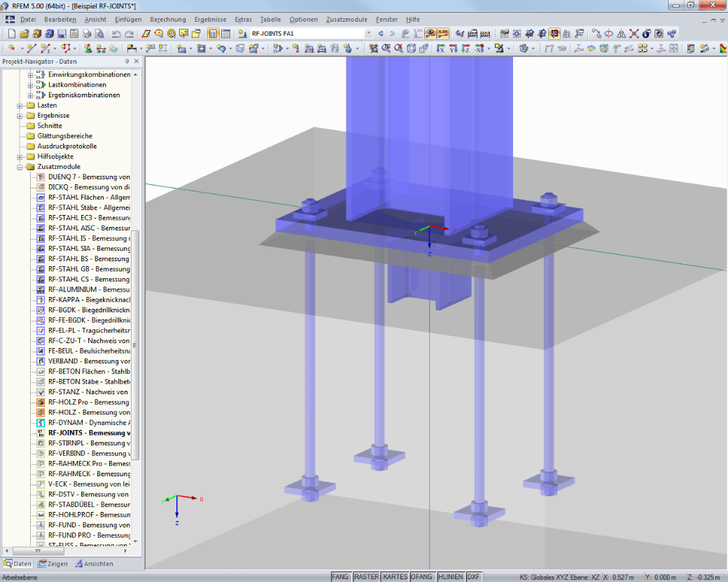Undo the last action
The width and height of the screenshot is (728, 582).
116,34
